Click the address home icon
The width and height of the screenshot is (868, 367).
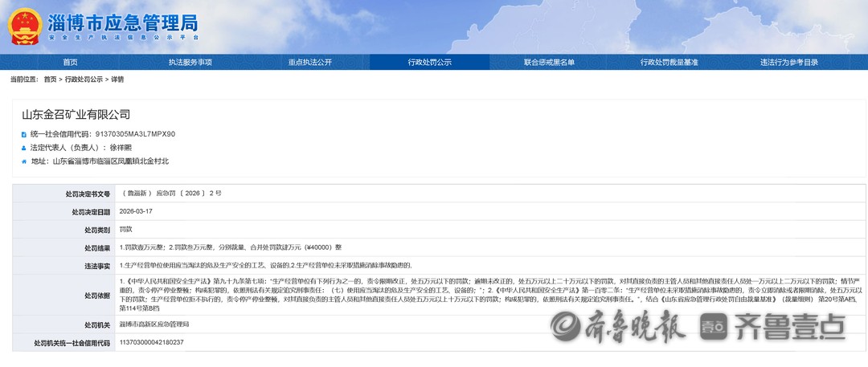coord(23,161)
